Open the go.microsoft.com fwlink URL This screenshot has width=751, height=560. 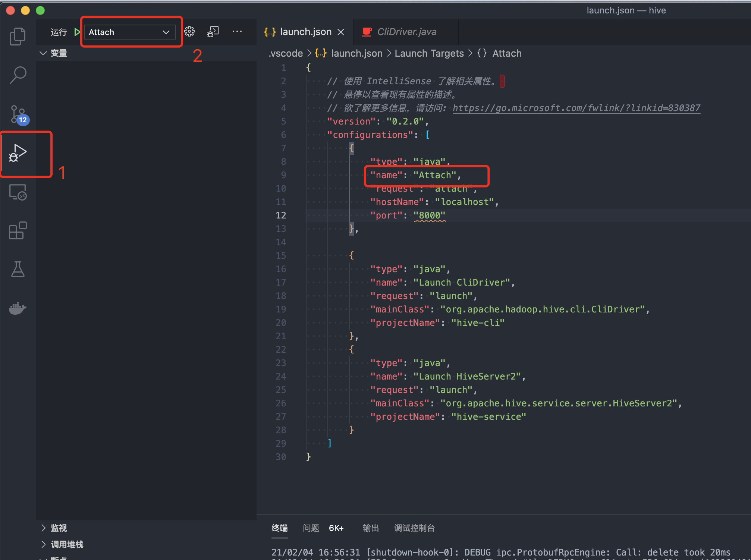click(x=576, y=108)
